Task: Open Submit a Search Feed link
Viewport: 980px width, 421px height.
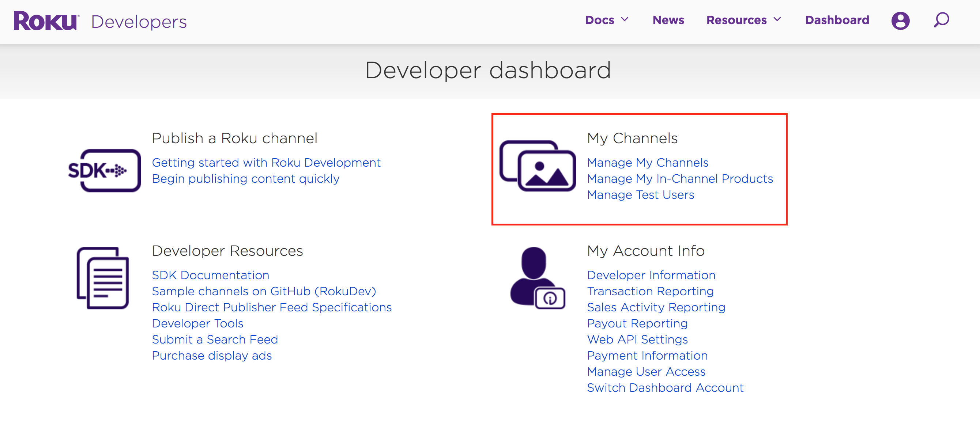Action: coord(215,339)
